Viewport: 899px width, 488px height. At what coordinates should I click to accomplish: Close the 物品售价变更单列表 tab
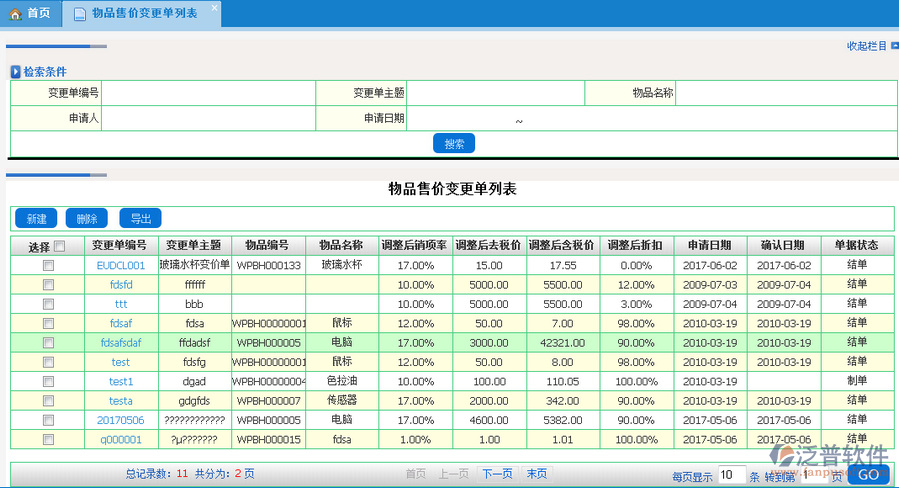coord(215,7)
